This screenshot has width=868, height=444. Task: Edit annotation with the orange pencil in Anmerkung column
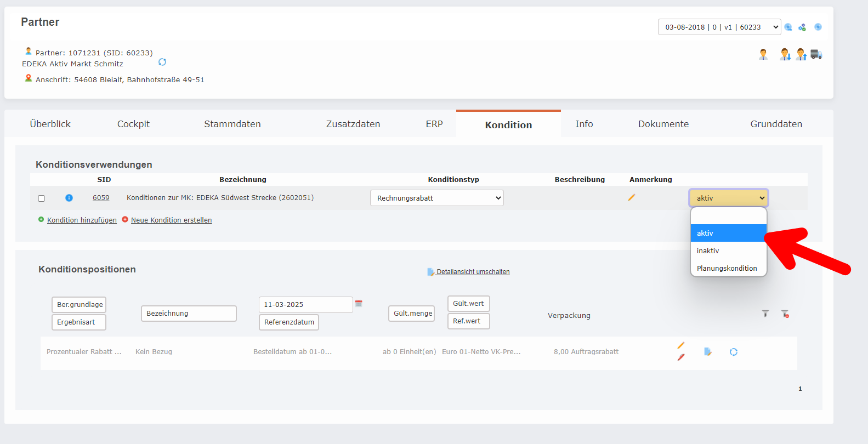[x=631, y=197]
